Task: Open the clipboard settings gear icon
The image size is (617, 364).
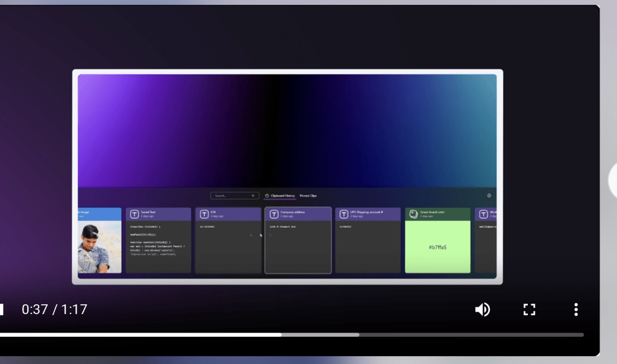Action: click(489, 196)
